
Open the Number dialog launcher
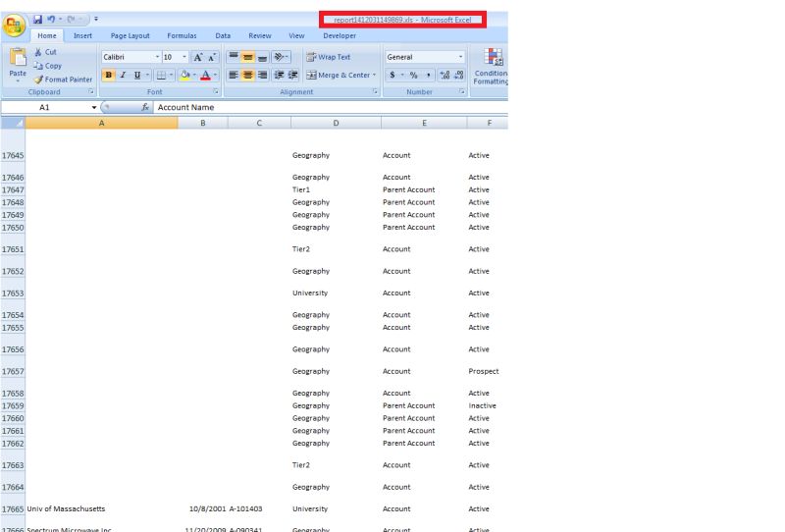[x=462, y=91]
